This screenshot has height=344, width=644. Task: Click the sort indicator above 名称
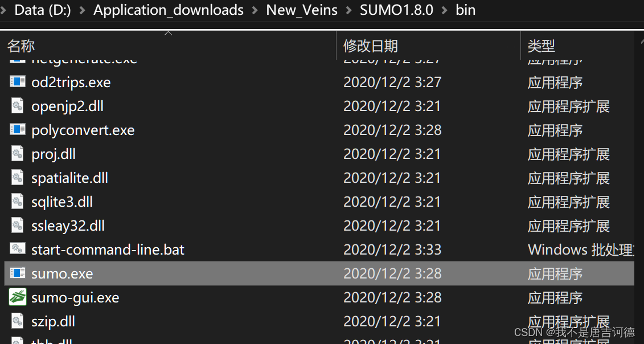pyautogui.click(x=169, y=34)
